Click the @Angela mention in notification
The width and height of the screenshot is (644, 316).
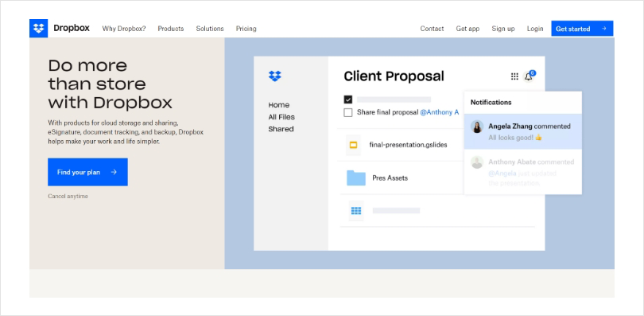(502, 174)
